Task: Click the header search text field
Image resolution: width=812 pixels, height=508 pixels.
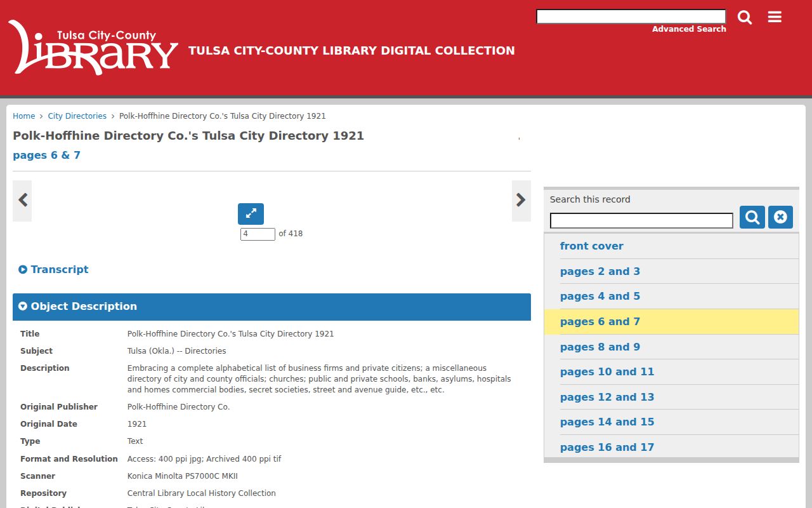Action: [x=631, y=17]
